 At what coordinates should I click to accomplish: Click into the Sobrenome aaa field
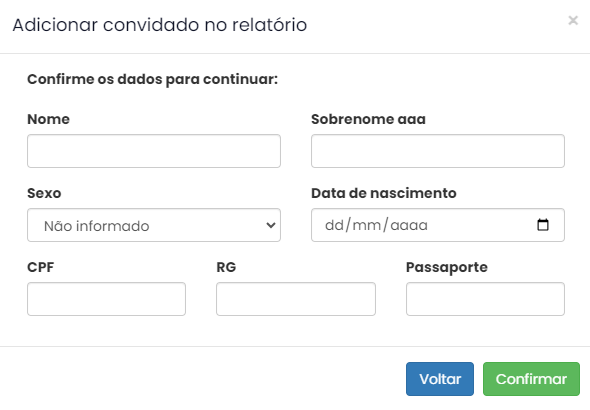pyautogui.click(x=438, y=151)
